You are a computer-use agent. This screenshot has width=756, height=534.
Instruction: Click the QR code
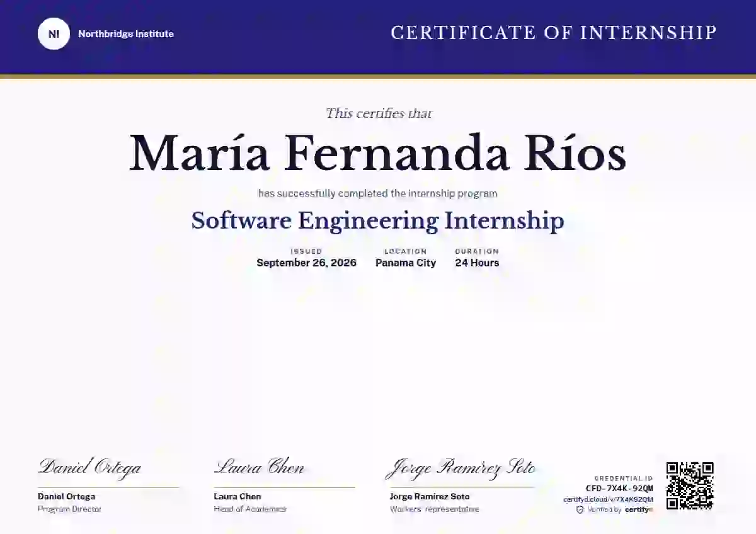(690, 486)
